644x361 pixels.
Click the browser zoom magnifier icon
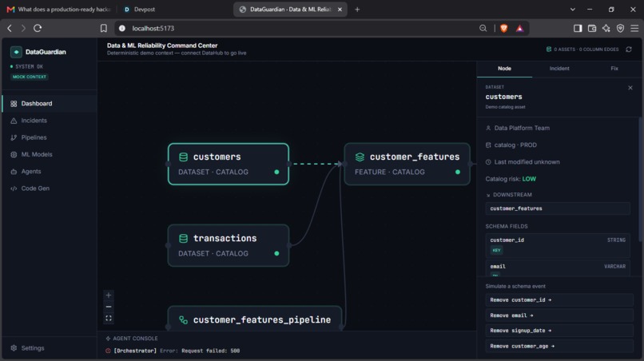tap(483, 28)
